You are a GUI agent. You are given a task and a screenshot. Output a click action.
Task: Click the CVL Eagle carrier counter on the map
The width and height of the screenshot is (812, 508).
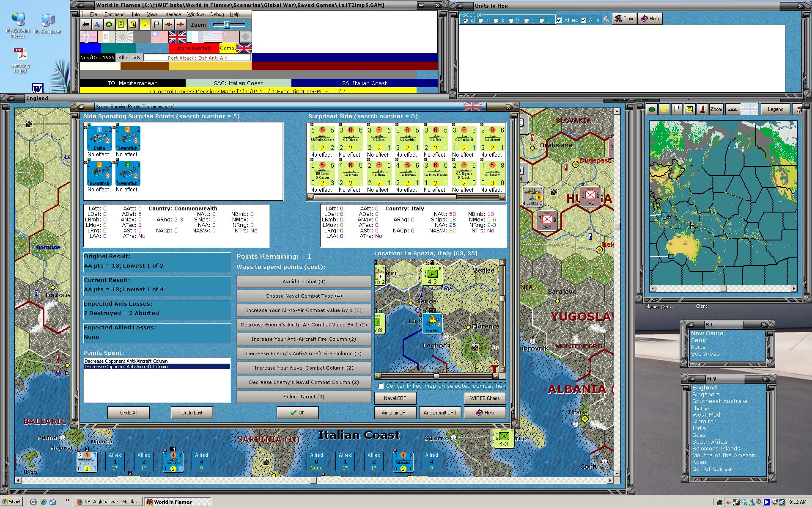[x=173, y=461]
